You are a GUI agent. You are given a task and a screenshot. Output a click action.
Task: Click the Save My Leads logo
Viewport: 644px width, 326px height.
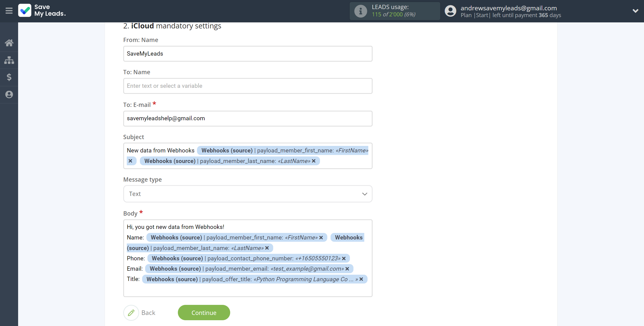[x=42, y=11]
